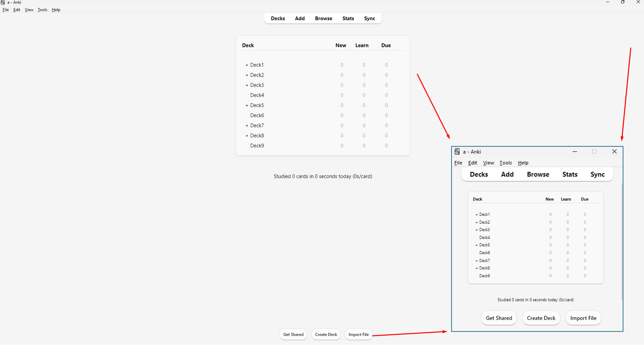Click the studied cards summary text, small window
Viewport: 644px width, 345px height.
pos(536,300)
